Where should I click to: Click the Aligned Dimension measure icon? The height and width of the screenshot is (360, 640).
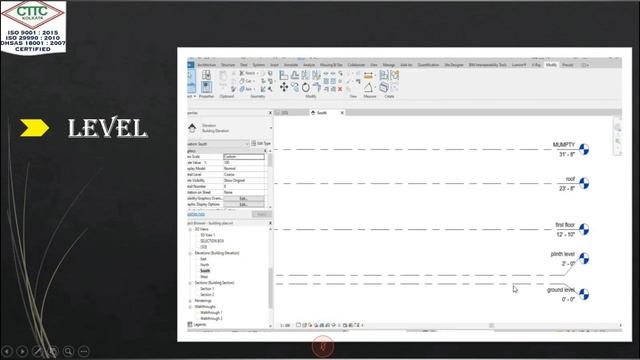[369, 75]
